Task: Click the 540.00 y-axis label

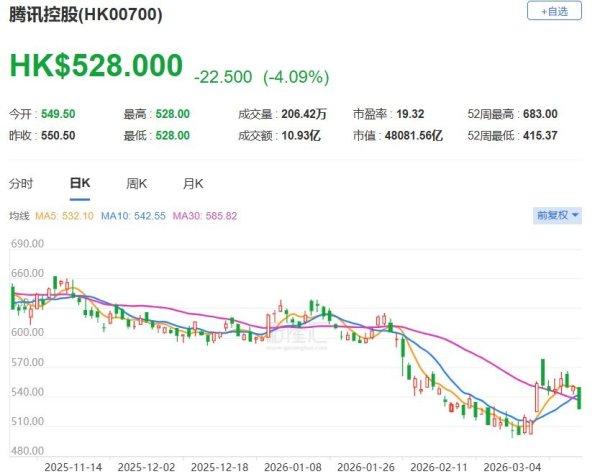Action: 27,392
